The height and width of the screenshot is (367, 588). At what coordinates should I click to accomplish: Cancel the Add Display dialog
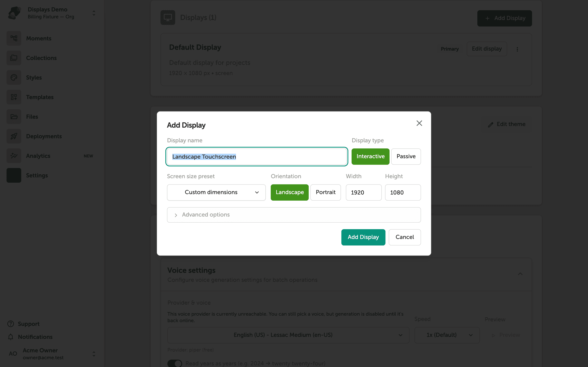click(x=404, y=237)
